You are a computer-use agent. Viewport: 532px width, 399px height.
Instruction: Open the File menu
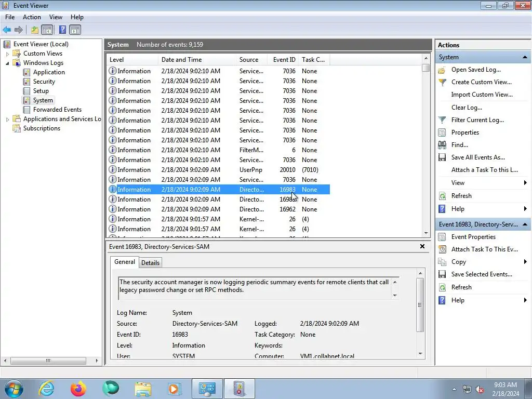coord(10,17)
